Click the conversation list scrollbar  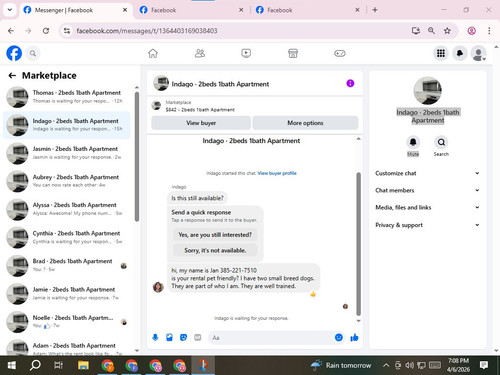[137, 157]
